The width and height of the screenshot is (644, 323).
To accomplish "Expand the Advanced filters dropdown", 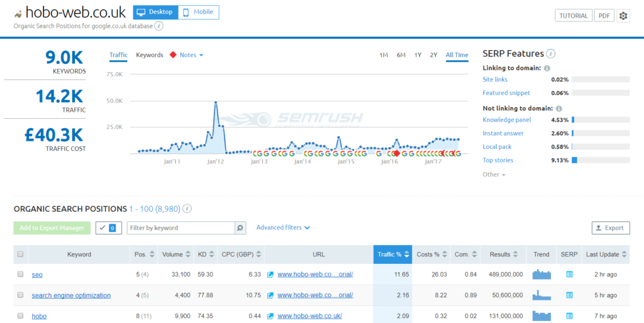I will point(283,227).
